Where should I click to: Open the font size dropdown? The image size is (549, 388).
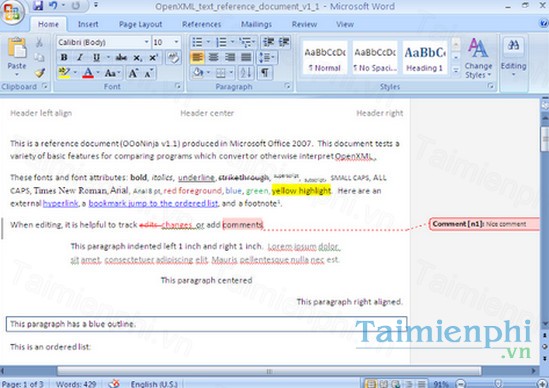click(176, 42)
